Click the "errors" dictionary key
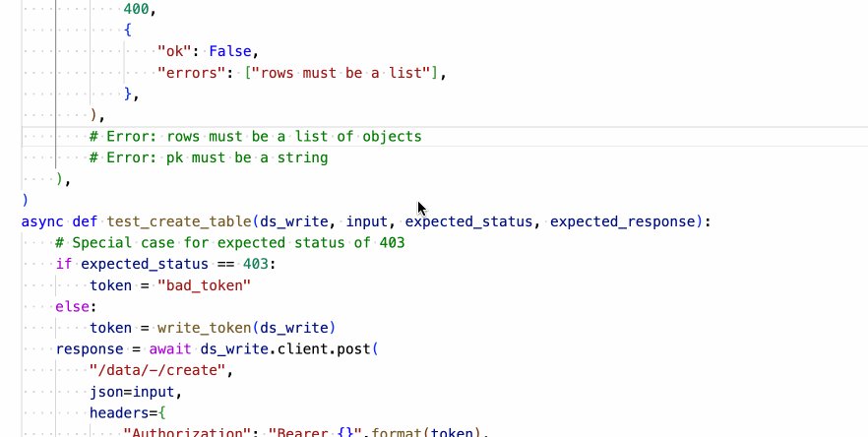This screenshot has width=868, height=437. [x=192, y=73]
